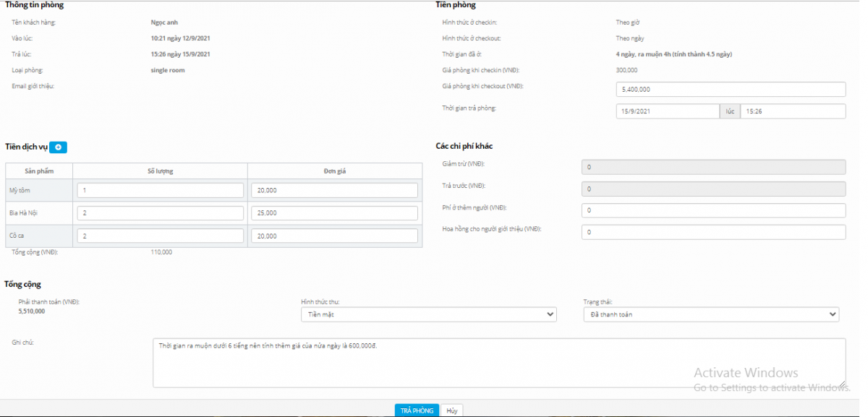This screenshot has height=417, width=868.
Task: Edit the Bia Hà Nội unit price
Action: tap(334, 213)
